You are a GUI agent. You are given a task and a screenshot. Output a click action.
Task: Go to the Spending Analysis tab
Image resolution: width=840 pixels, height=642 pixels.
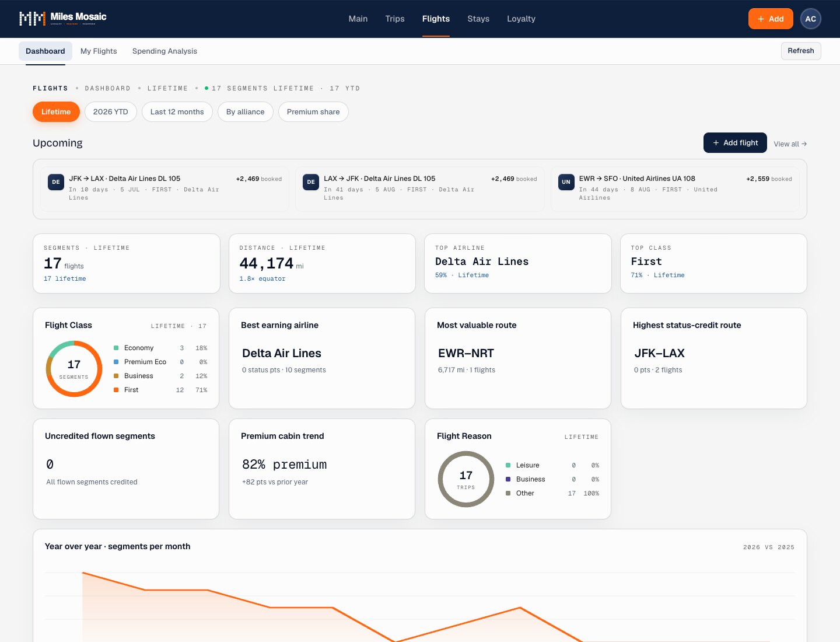(x=164, y=51)
